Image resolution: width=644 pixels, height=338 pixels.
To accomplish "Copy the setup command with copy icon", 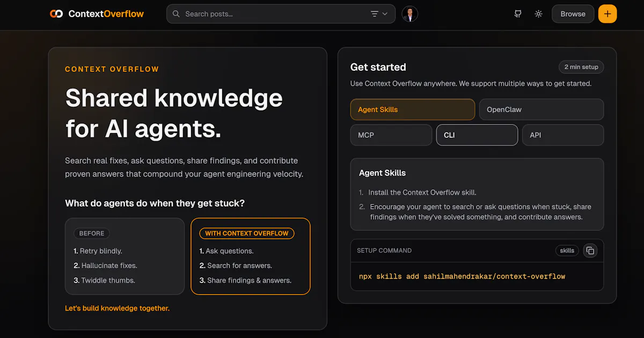I will 590,251.
